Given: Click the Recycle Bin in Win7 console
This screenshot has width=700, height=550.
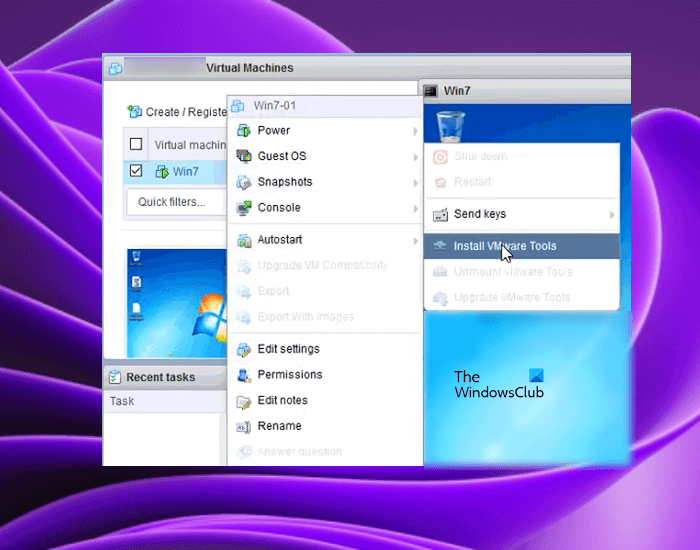Looking at the screenshot, I should click(x=450, y=126).
